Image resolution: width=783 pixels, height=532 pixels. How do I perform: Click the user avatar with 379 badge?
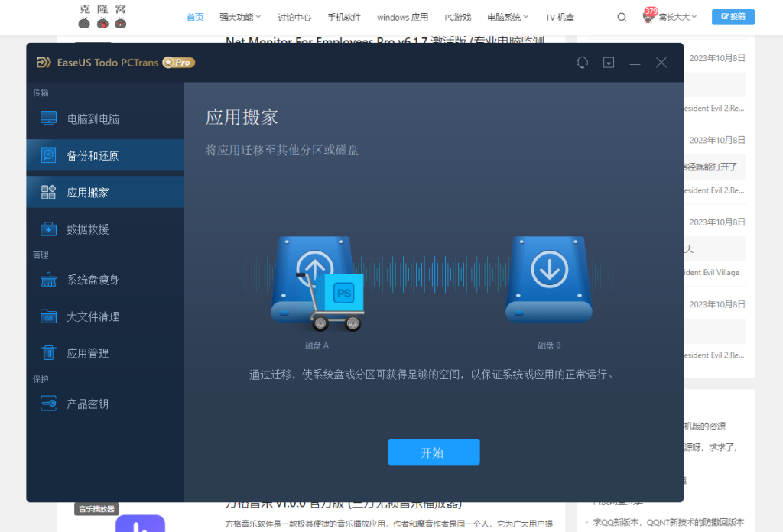648,17
